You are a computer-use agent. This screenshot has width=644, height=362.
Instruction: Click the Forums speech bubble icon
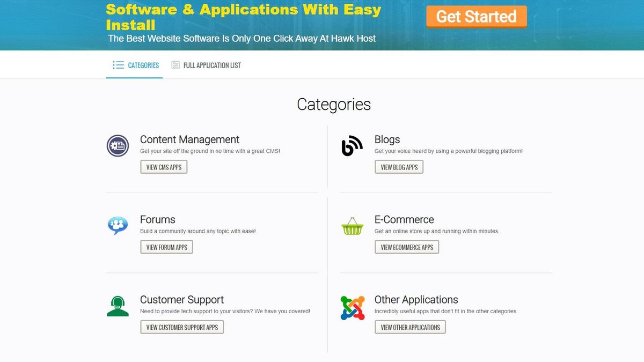tap(118, 226)
